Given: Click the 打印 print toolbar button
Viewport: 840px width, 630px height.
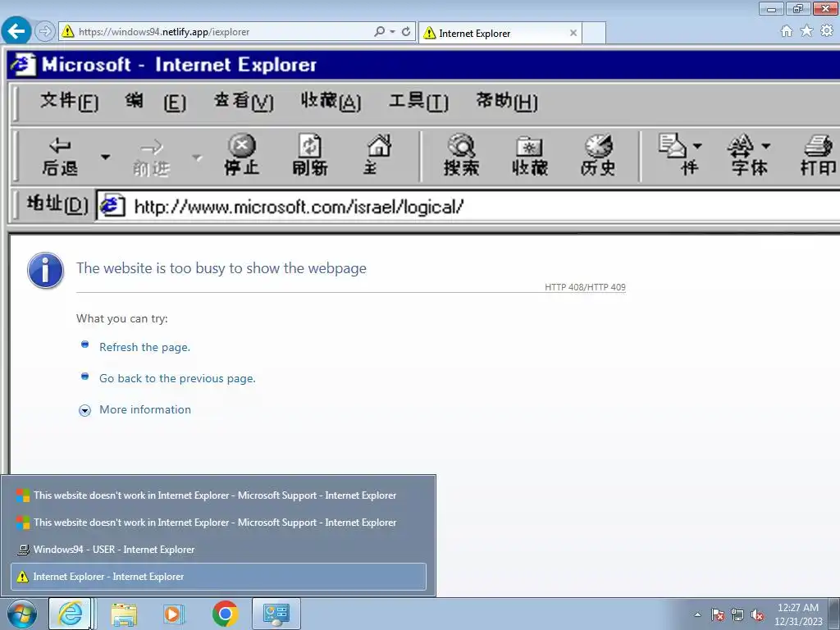Looking at the screenshot, I should pos(819,155).
